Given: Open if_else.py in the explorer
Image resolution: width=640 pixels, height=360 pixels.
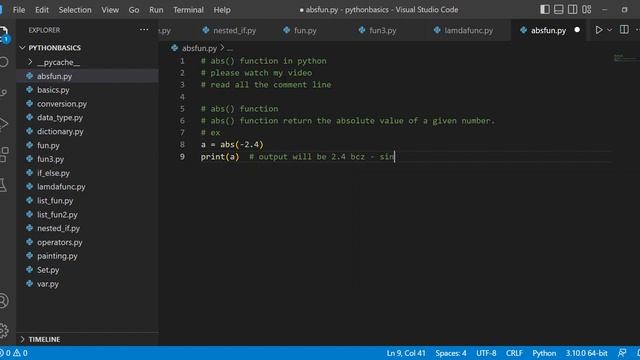Looking at the screenshot, I should [53, 173].
